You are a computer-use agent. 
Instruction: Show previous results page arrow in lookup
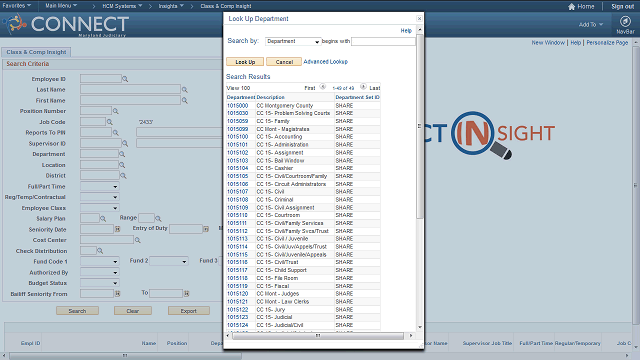pos(322,87)
